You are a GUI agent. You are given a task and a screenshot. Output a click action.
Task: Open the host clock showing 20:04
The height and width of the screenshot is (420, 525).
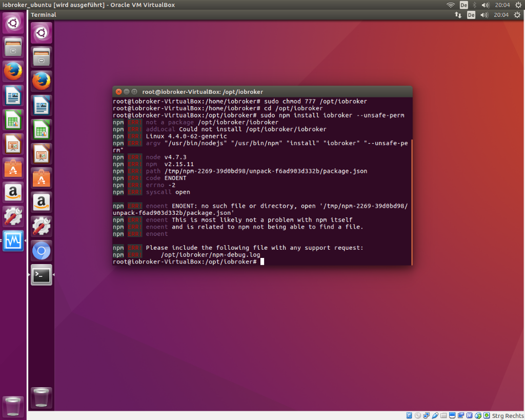(x=502, y=5)
